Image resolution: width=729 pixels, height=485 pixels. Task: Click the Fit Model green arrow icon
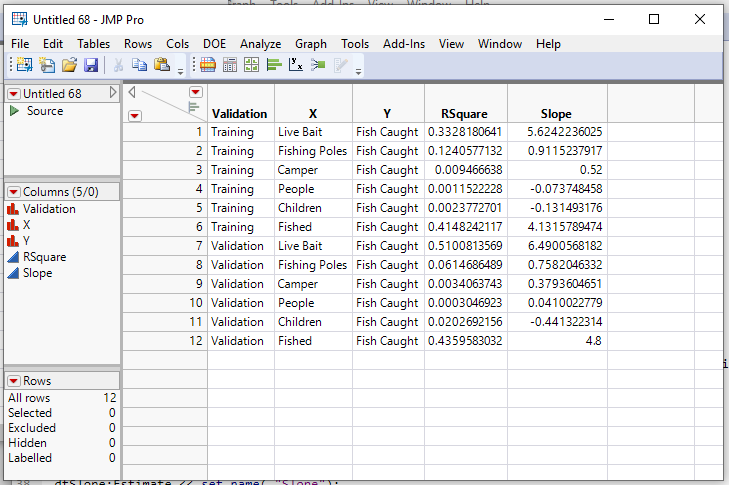[318, 65]
